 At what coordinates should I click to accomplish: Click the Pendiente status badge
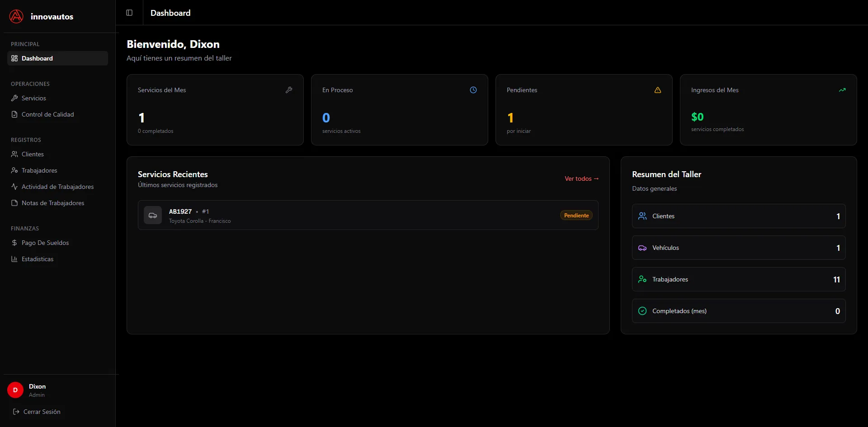tap(576, 216)
